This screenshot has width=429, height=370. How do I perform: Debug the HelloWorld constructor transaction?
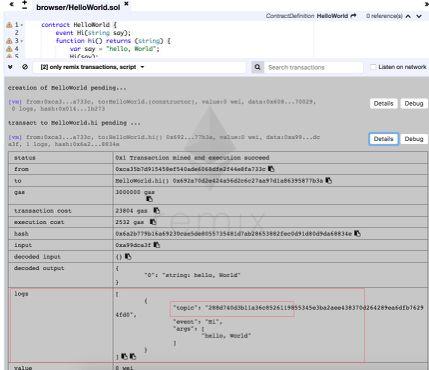[x=414, y=103]
